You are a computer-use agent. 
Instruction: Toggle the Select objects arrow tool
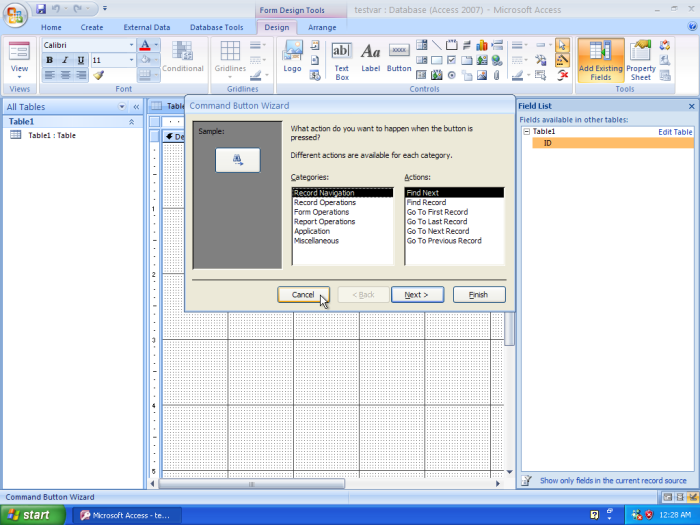click(562, 45)
